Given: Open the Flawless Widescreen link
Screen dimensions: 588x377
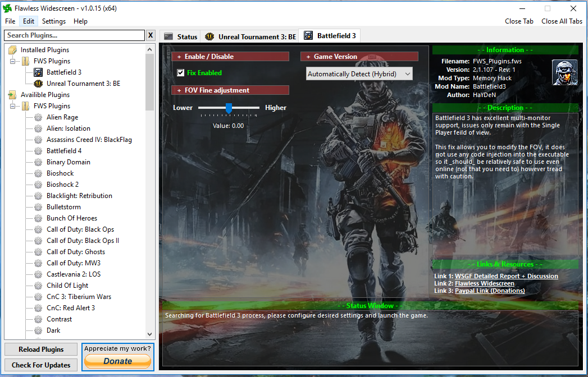Looking at the screenshot, I should tap(485, 284).
